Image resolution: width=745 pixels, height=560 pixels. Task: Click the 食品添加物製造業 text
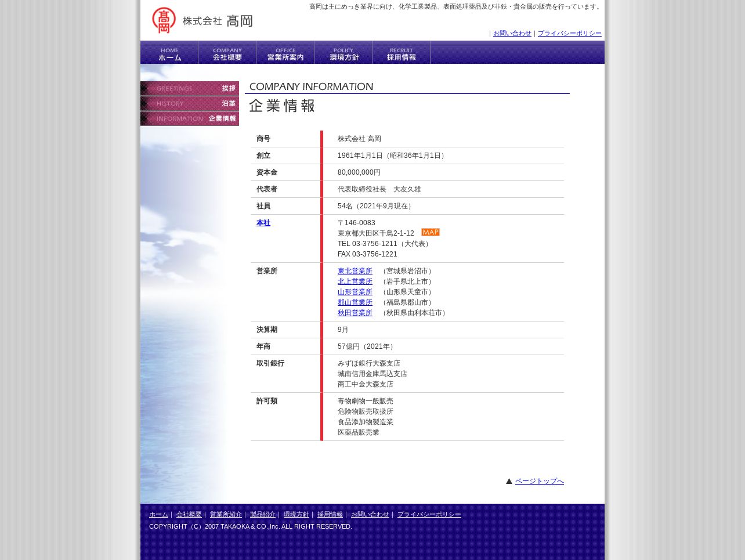366,422
